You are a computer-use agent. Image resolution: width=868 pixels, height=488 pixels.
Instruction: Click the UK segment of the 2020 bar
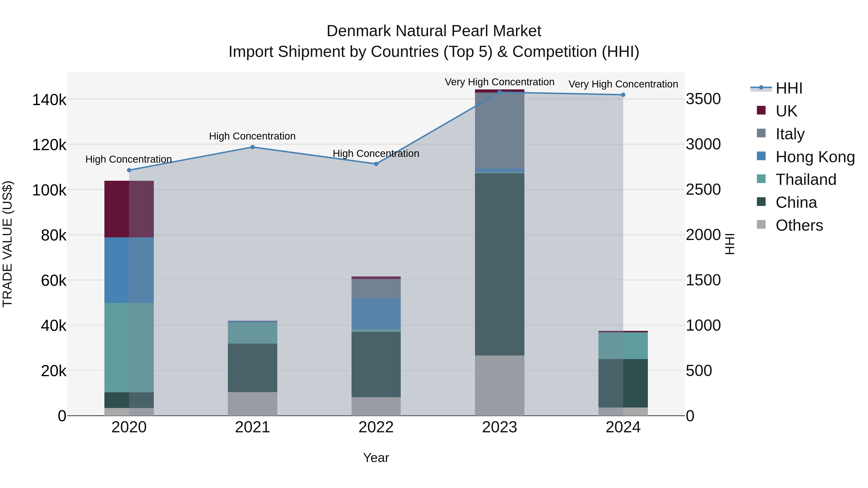point(129,209)
